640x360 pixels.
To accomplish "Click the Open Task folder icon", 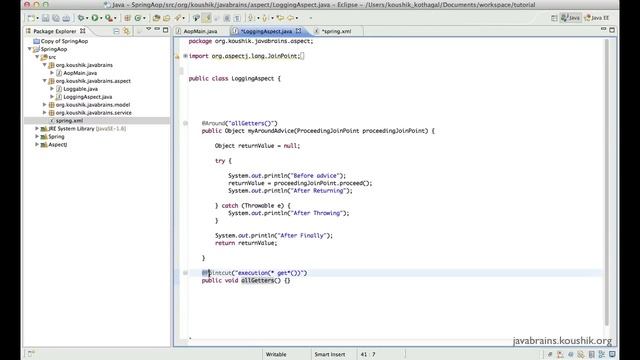I will coord(167,18).
